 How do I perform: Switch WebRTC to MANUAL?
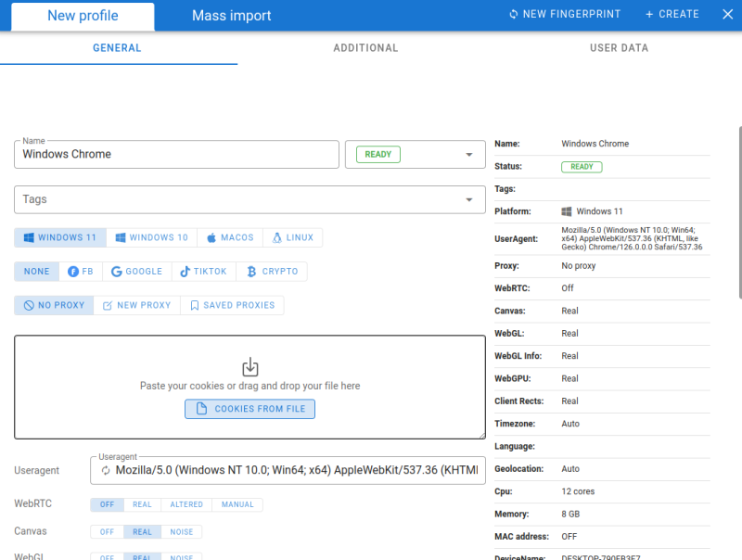pyautogui.click(x=237, y=504)
